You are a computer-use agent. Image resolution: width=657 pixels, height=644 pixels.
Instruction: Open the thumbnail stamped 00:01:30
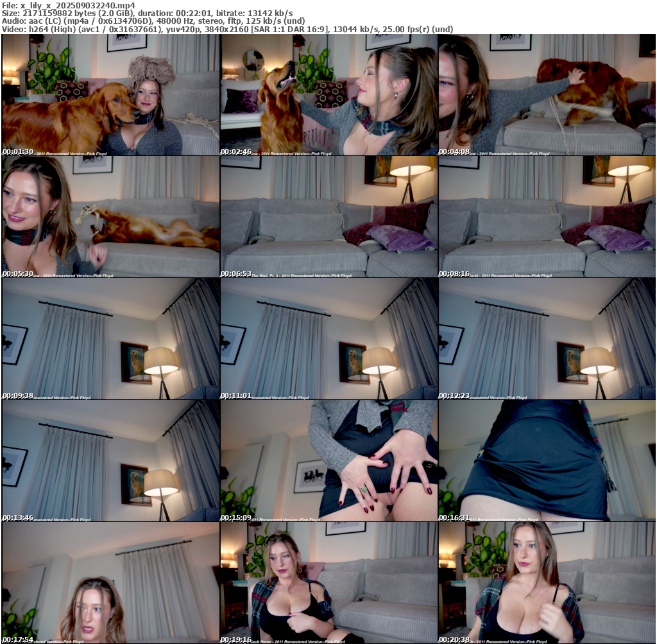click(x=110, y=95)
